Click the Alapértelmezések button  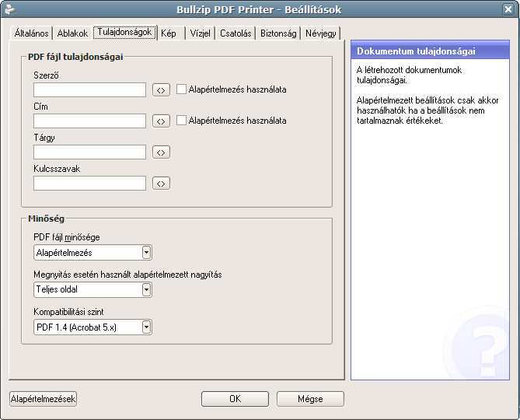tap(43, 399)
